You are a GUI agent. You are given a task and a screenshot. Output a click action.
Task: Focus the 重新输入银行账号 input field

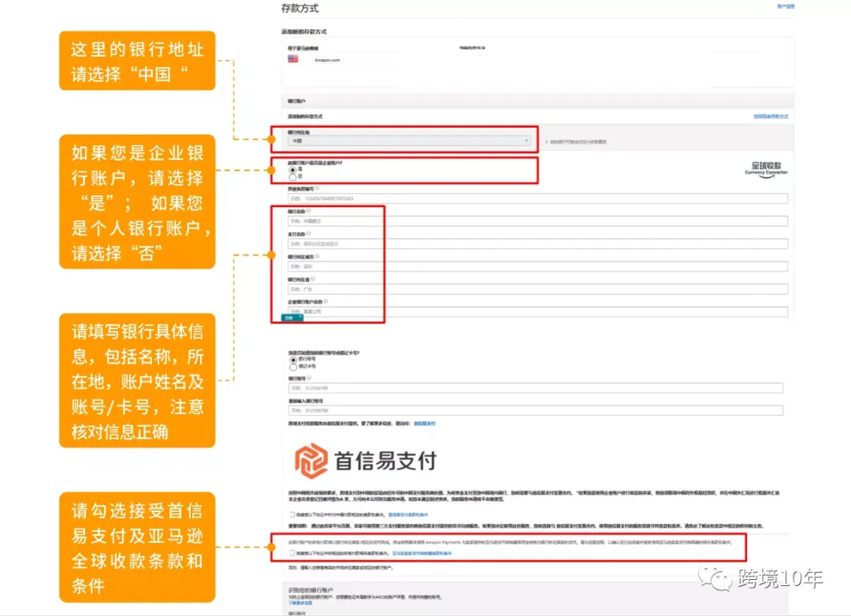[x=536, y=410]
